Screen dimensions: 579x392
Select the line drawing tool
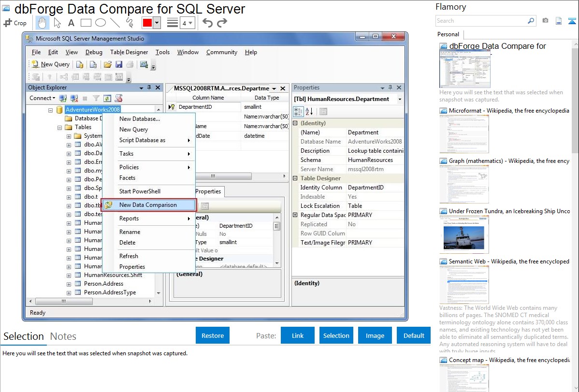coord(115,23)
